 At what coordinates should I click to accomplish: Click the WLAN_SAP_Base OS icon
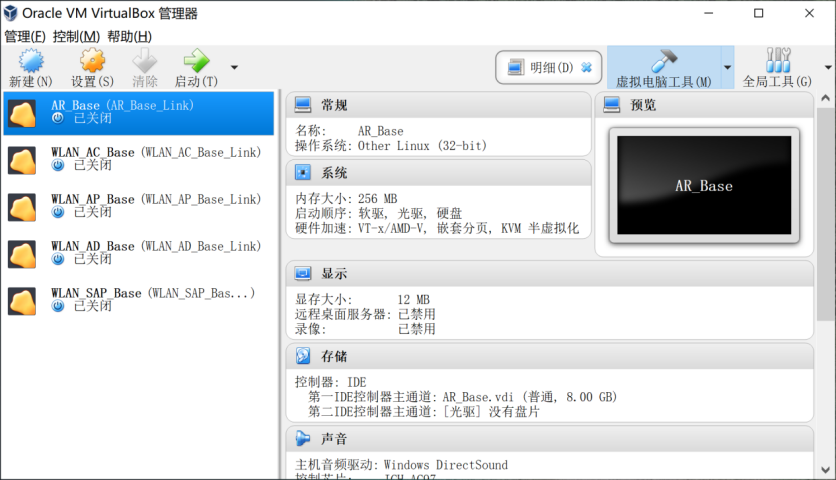click(x=22, y=301)
